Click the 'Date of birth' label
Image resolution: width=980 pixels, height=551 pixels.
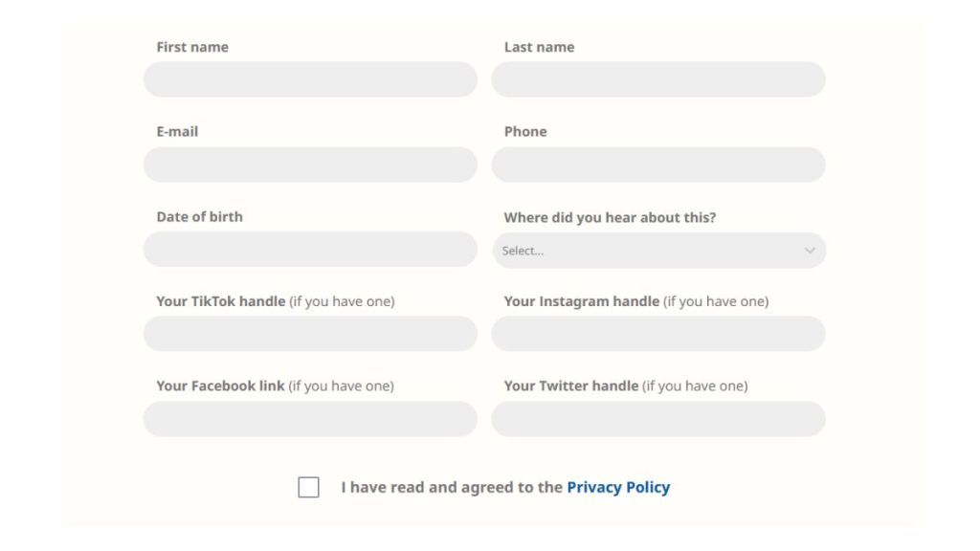pos(199,216)
